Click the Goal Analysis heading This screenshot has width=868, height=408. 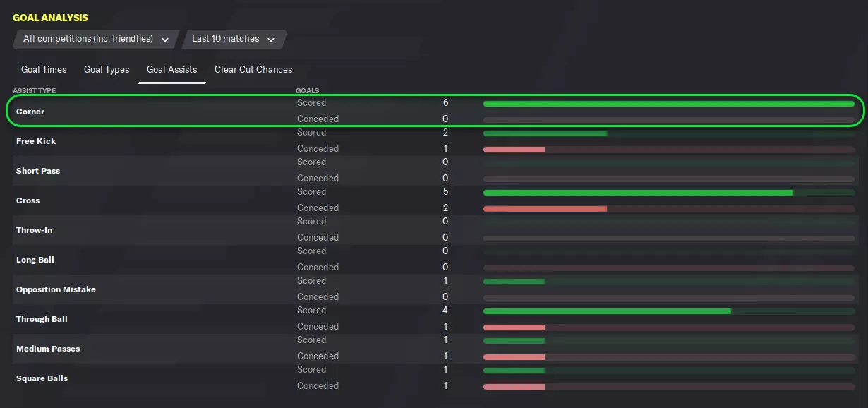click(50, 17)
